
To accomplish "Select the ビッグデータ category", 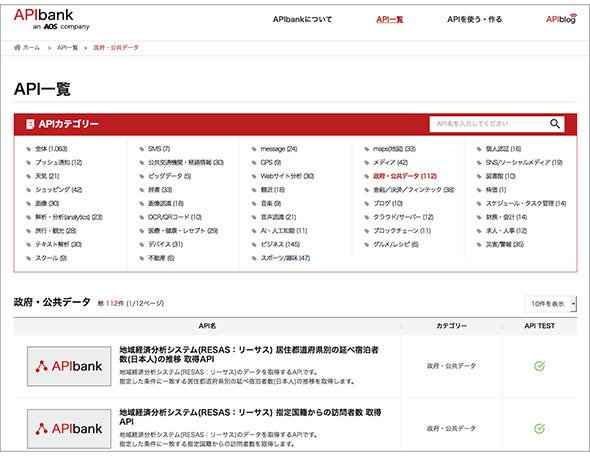I will click(x=170, y=176).
